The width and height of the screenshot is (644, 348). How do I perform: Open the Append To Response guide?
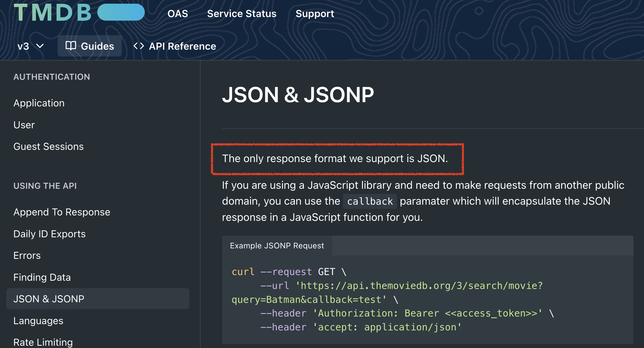[62, 212]
